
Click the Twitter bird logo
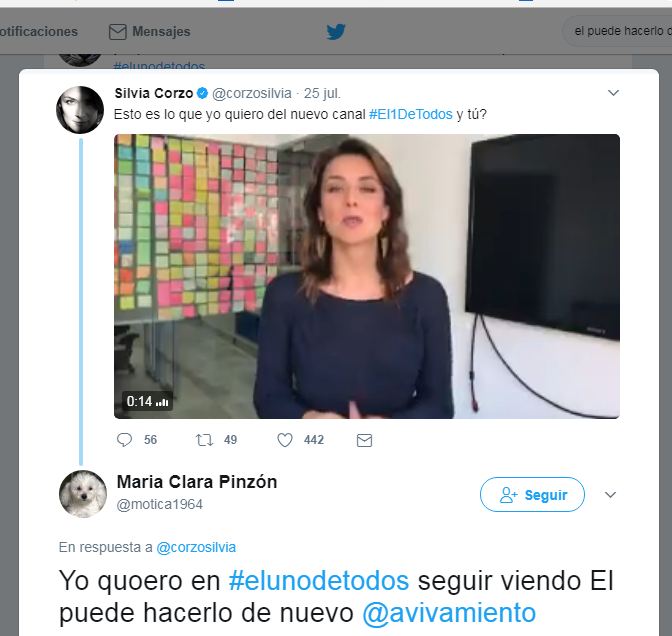(x=336, y=32)
